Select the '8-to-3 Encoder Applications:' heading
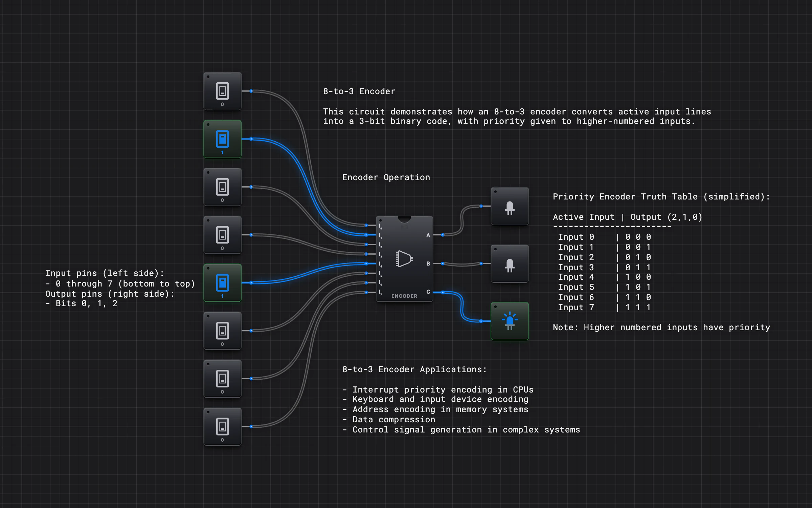Image resolution: width=812 pixels, height=508 pixels. pos(414,369)
